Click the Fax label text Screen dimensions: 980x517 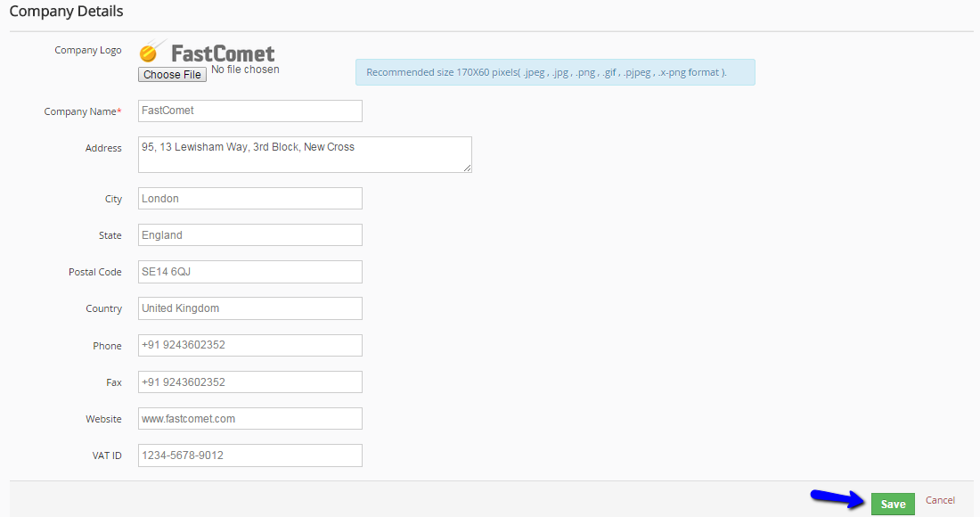point(114,382)
